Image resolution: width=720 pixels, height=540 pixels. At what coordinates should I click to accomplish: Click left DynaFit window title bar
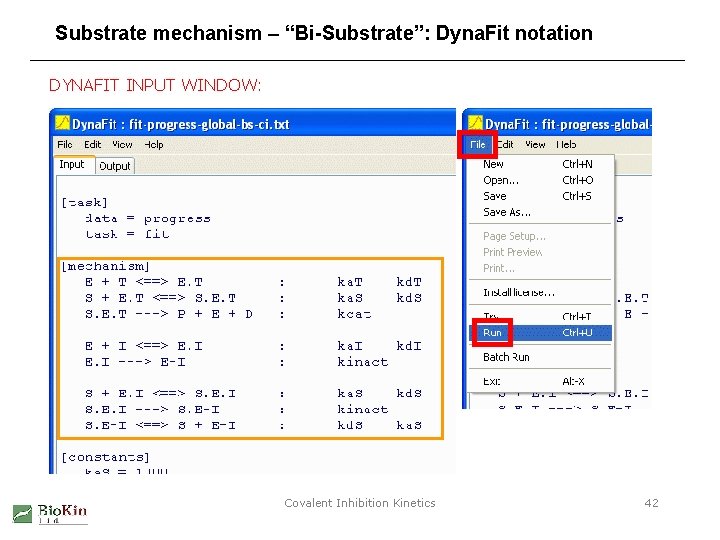(x=253, y=123)
